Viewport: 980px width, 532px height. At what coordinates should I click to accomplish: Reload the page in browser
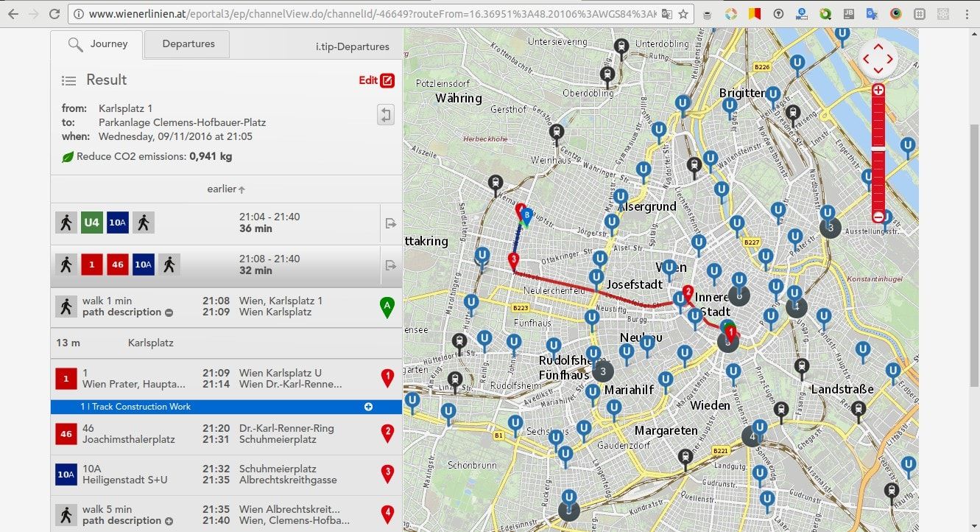tap(54, 14)
